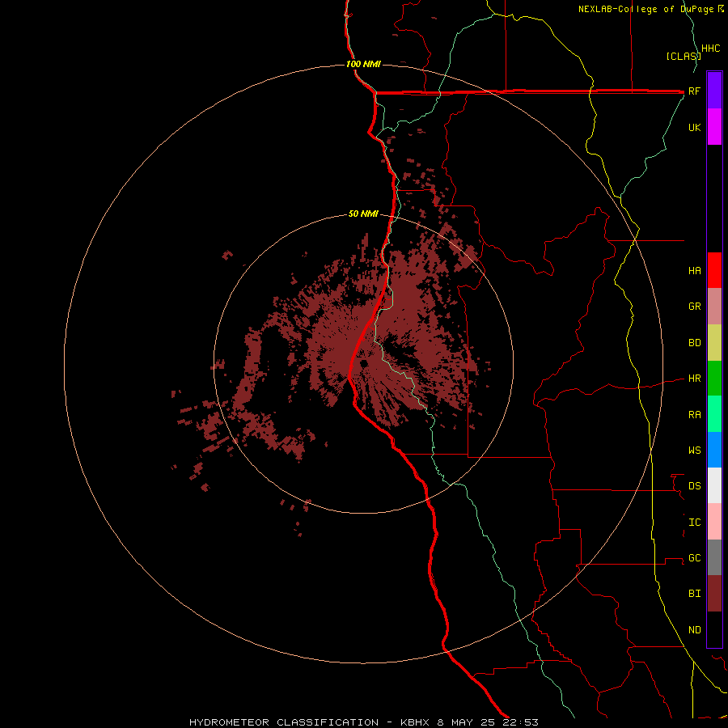This screenshot has width=728, height=728.
Task: Select the dusty pink GR legend swatch
Action: click(x=714, y=307)
